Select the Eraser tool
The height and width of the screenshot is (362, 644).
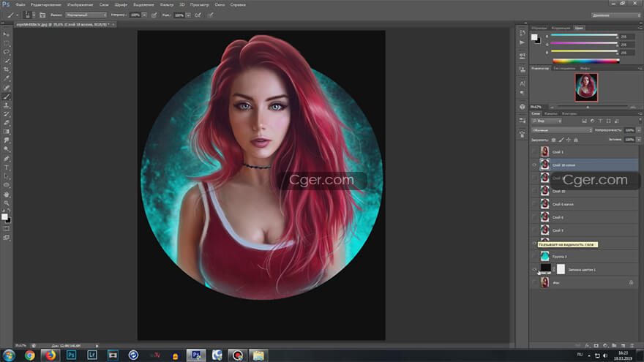pyautogui.click(x=6, y=123)
